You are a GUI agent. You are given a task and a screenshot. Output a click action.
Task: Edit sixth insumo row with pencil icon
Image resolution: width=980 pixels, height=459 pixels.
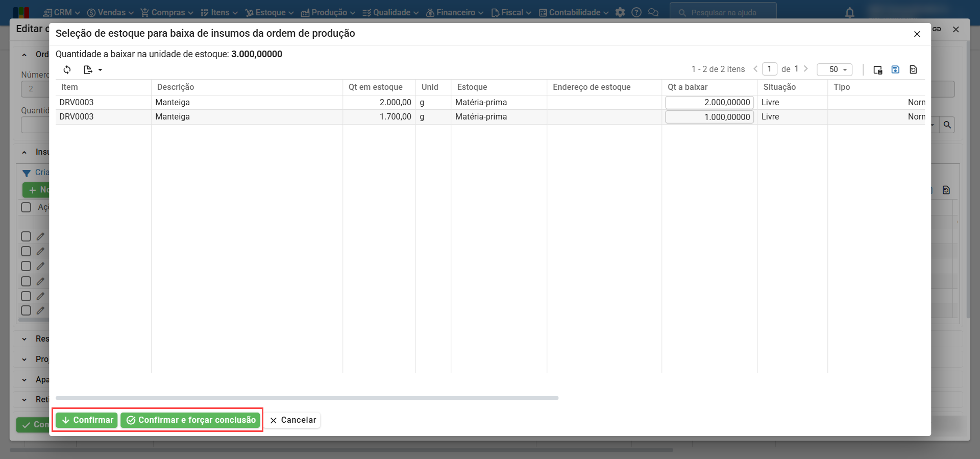[x=40, y=310]
